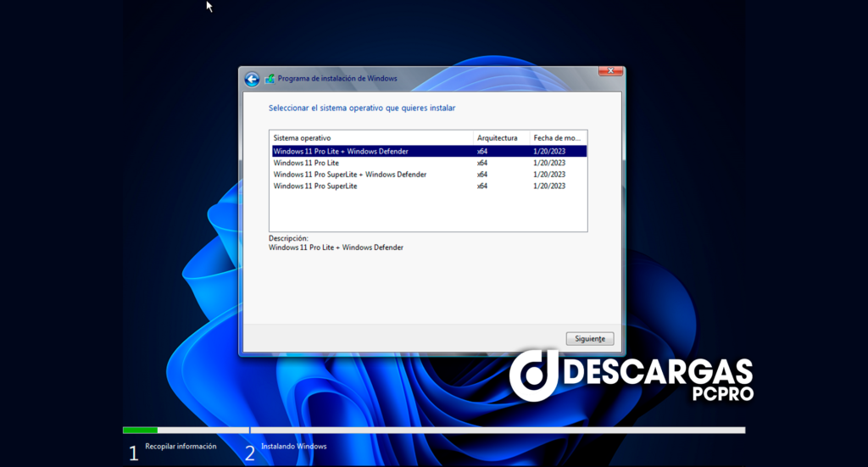
Task: Click the Seleccionar el sistema operativo heading
Action: (x=362, y=108)
